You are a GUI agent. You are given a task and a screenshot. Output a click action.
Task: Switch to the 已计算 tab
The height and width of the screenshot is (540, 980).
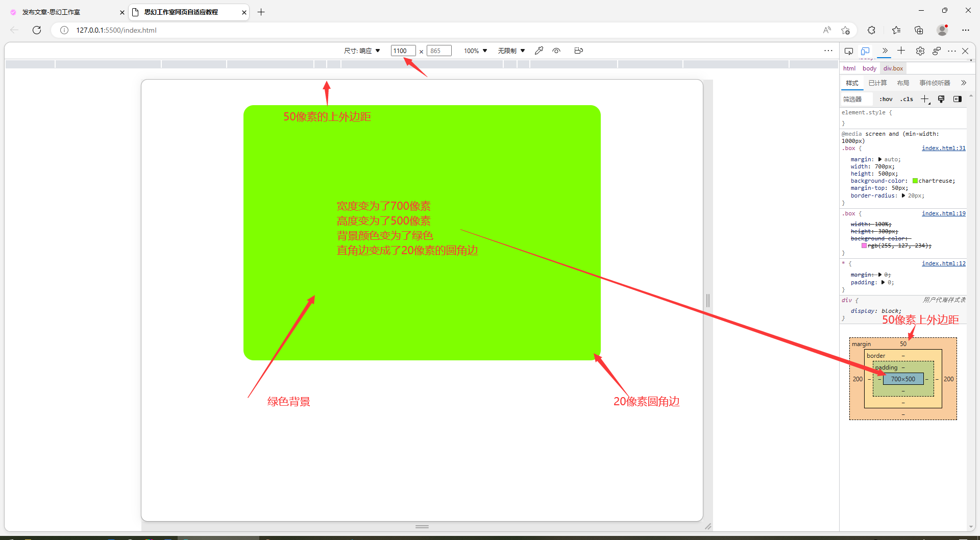[877, 83]
